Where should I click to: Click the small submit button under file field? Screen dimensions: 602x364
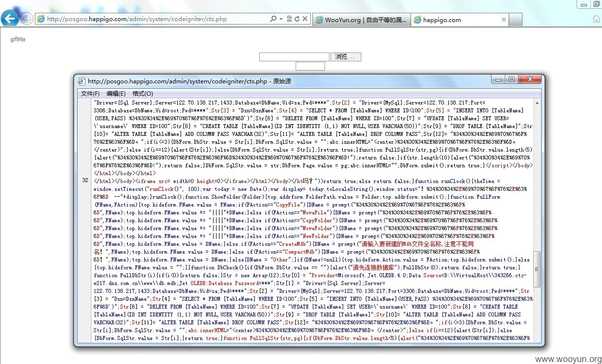click(310, 66)
